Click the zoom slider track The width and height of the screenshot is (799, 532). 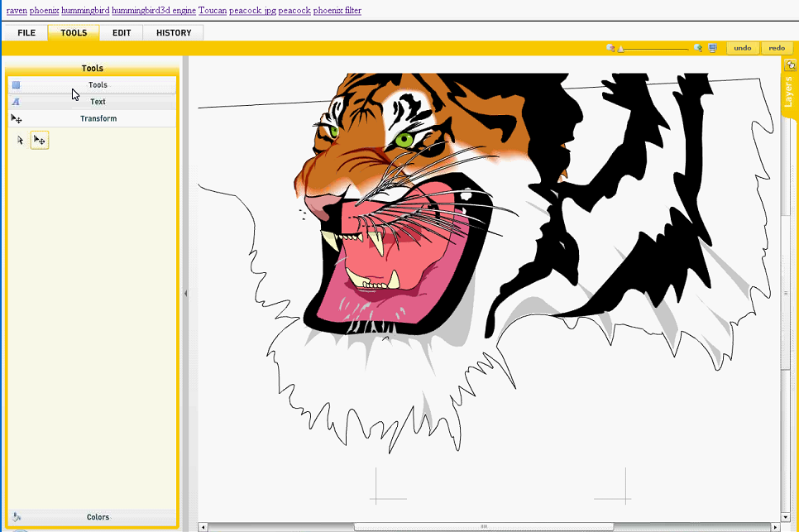[654, 49]
